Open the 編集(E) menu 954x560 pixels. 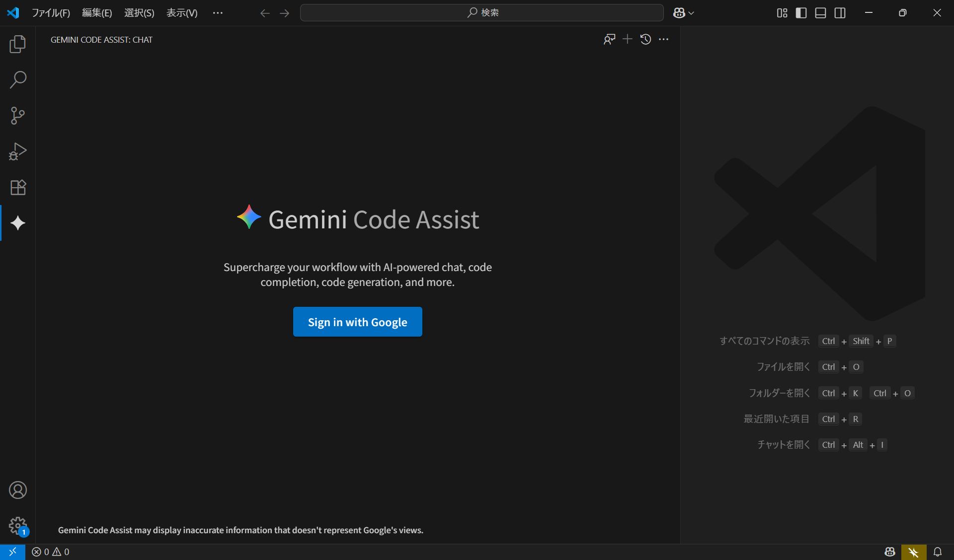[x=97, y=13]
